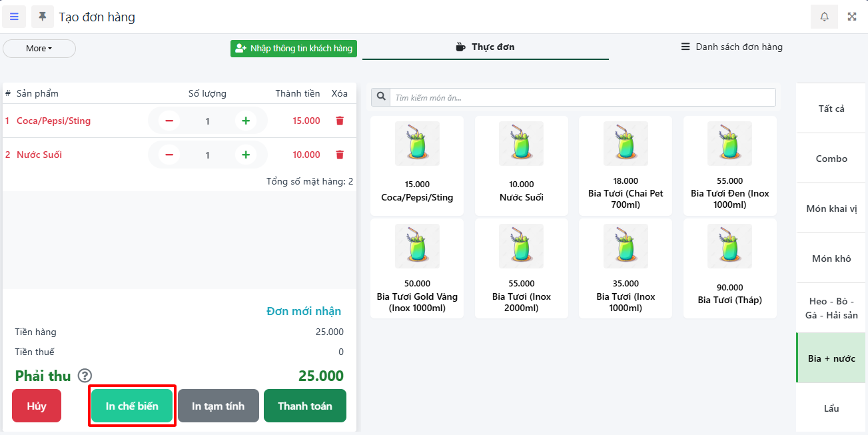868x435 pixels.
Task: Increase Coca/Pepsi/Sting quantity with plus
Action: 246,121
